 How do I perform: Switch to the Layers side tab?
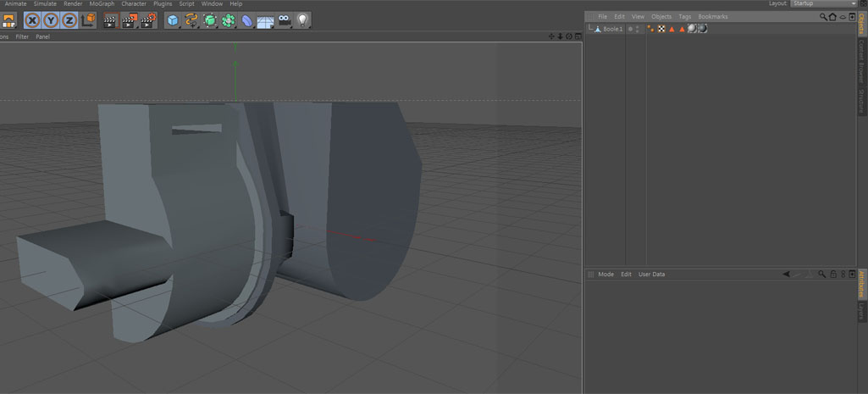(862, 311)
